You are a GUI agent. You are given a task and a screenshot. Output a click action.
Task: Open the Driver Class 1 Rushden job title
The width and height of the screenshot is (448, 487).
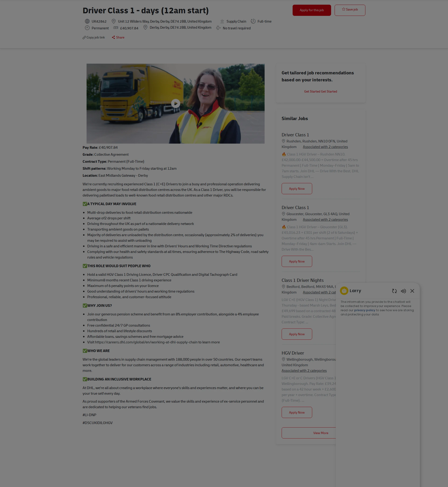295,135
